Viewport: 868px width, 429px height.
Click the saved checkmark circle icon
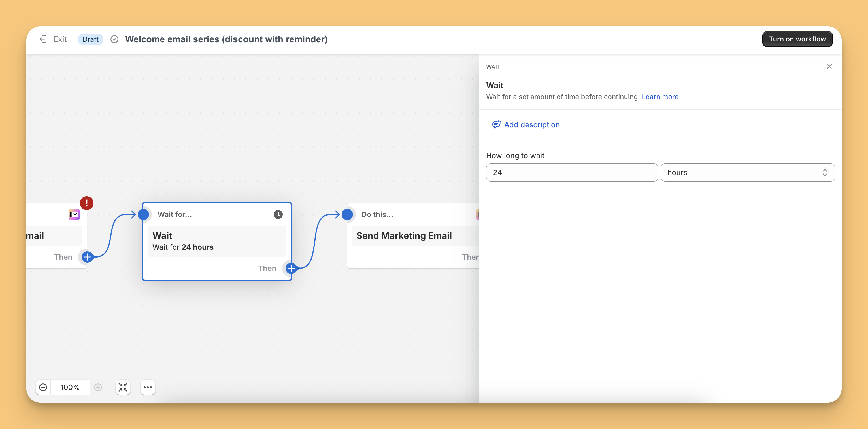pos(114,39)
